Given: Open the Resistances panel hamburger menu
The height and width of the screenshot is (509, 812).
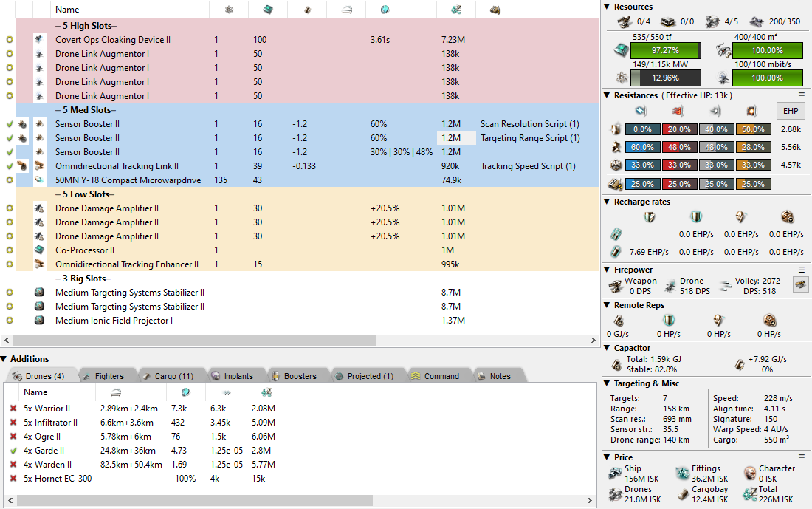Looking at the screenshot, I should 802,95.
